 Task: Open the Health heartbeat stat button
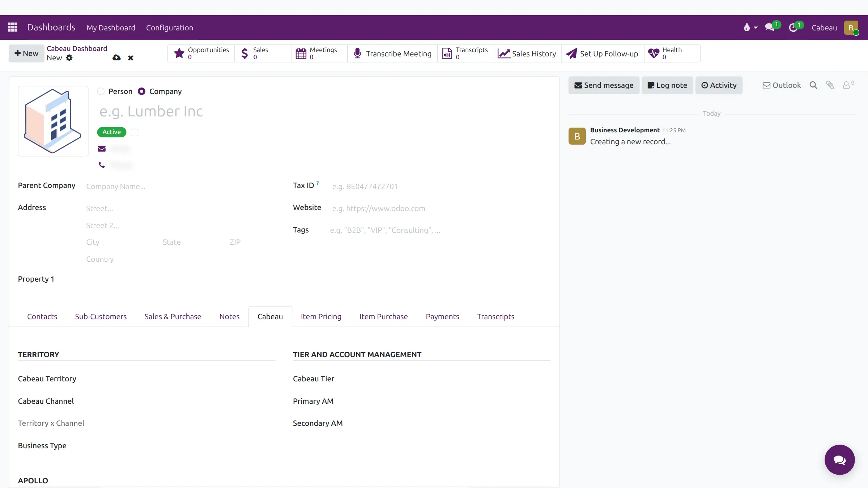click(x=672, y=53)
